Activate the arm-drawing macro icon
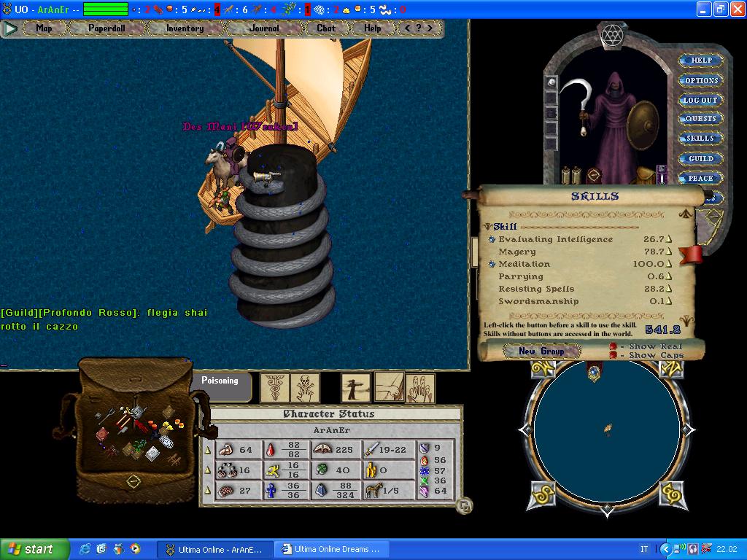Viewport: 747px width, 560px height. coord(390,386)
